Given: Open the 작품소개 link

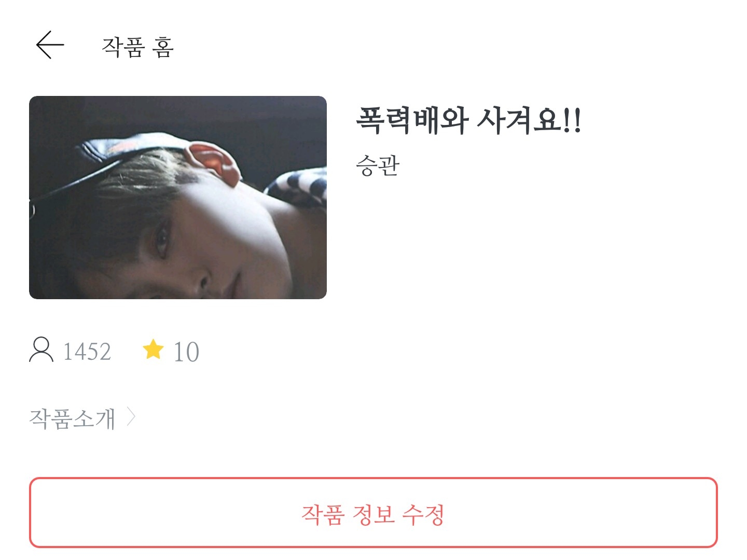Looking at the screenshot, I should 72,418.
